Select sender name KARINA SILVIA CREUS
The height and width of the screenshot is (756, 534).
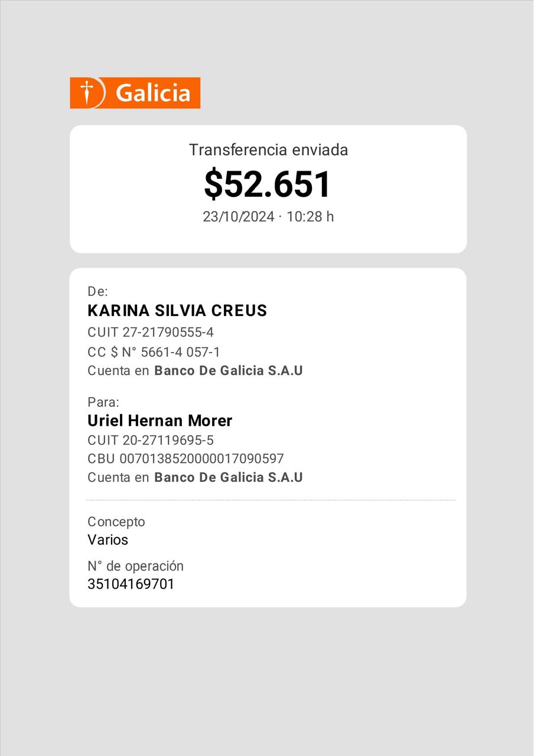pyautogui.click(x=177, y=311)
